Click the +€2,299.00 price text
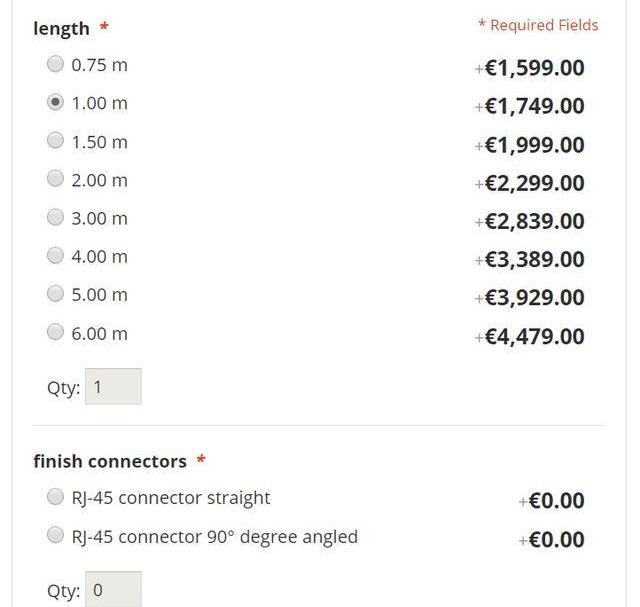Image resolution: width=640 pixels, height=607 pixels. pos(529,183)
